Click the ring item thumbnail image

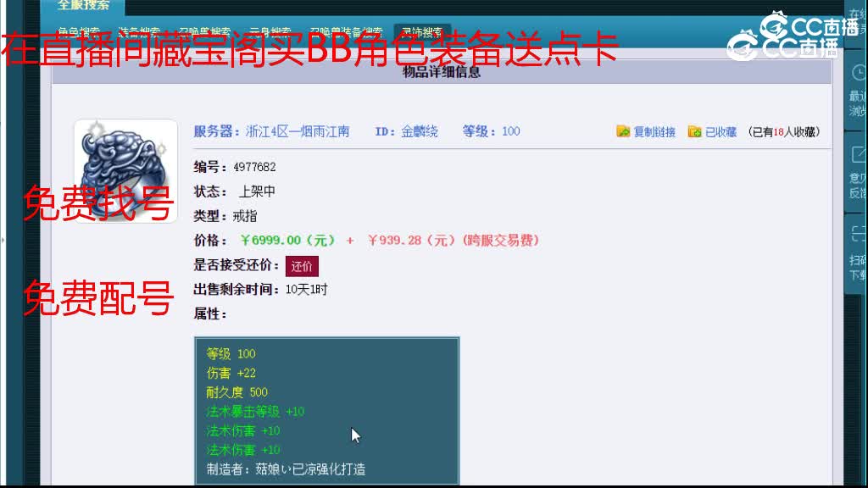pyautogui.click(x=125, y=169)
